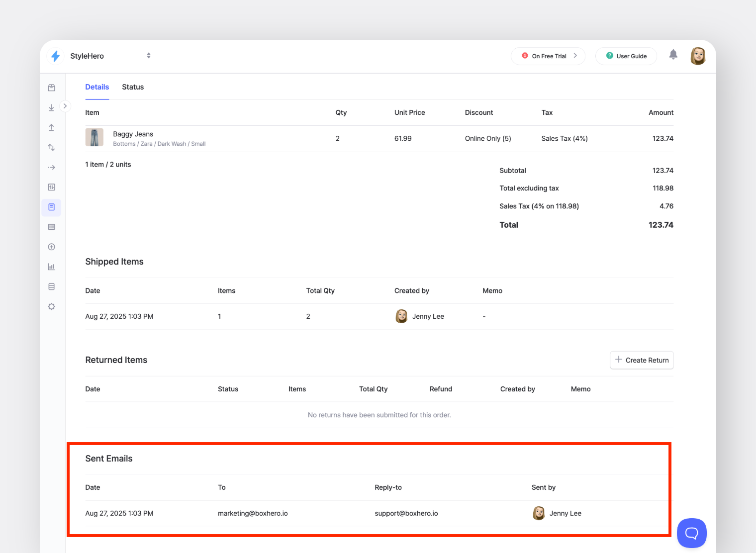Open the database icon near sidebar bottom
The height and width of the screenshot is (553, 756).
51,286
